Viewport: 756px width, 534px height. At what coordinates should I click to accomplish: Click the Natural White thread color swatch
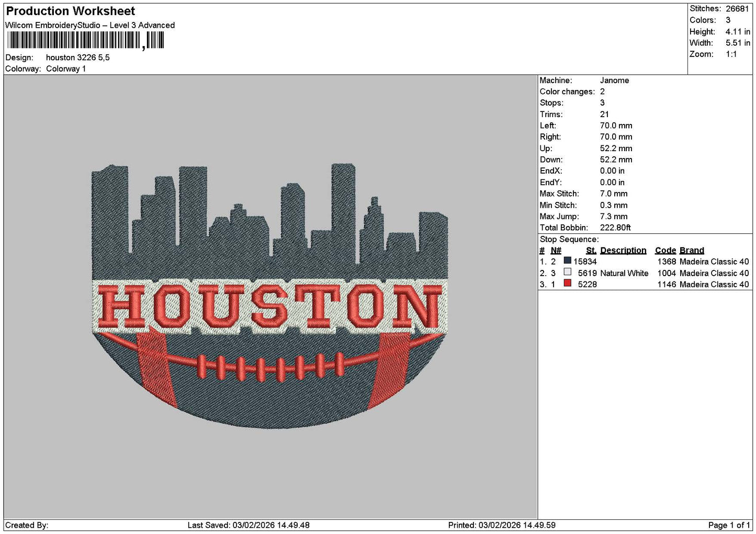[567, 272]
